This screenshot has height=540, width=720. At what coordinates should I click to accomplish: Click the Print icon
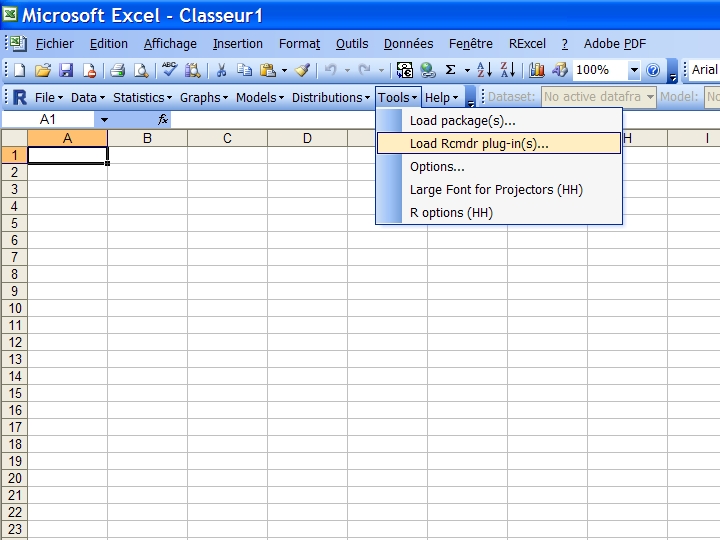point(118,70)
